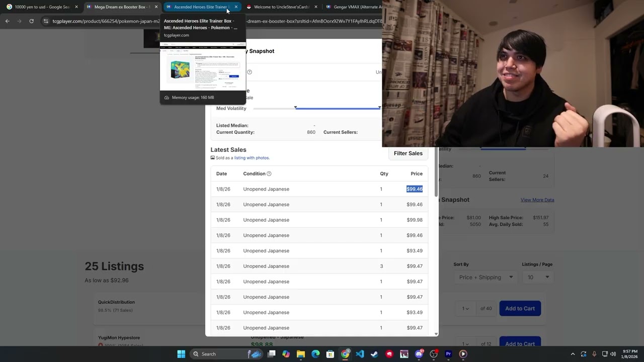644x362 pixels.
Task: Click the volume icon in the system tray
Action: pos(613,354)
